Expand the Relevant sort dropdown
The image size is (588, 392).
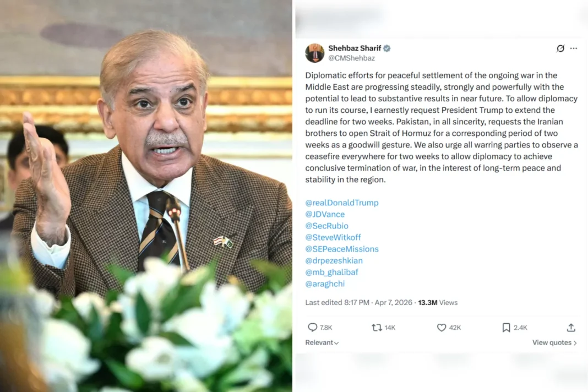pyautogui.click(x=322, y=342)
